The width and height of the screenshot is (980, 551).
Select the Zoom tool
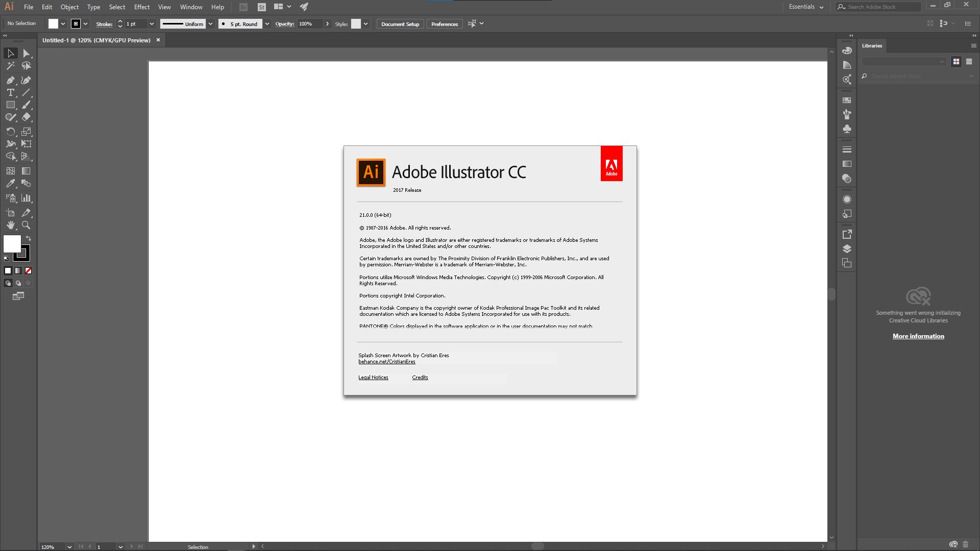coord(26,225)
